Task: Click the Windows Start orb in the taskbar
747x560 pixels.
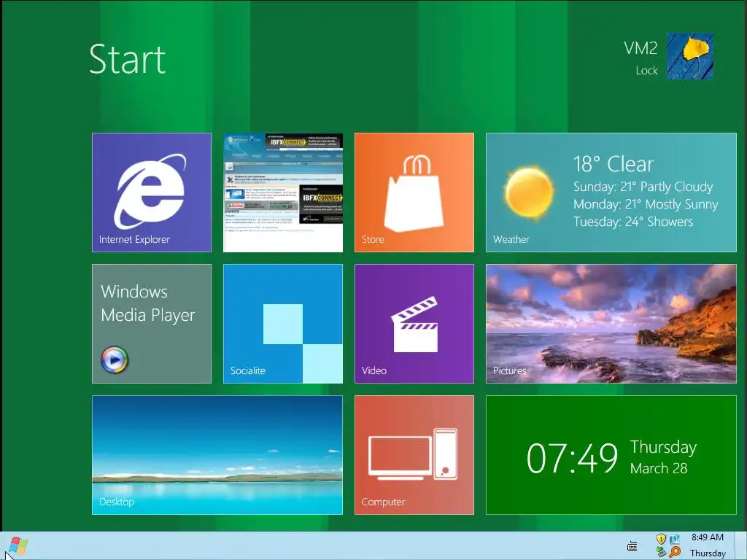Action: [18, 546]
